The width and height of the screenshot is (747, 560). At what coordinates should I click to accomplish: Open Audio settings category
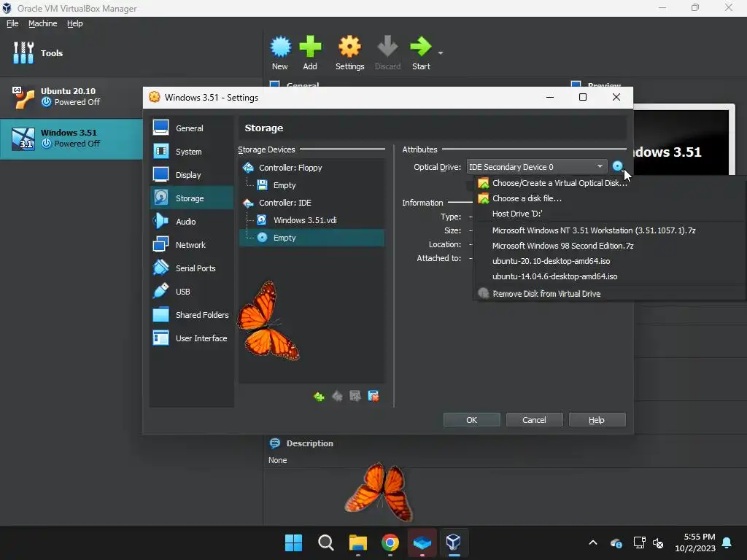pos(192,222)
